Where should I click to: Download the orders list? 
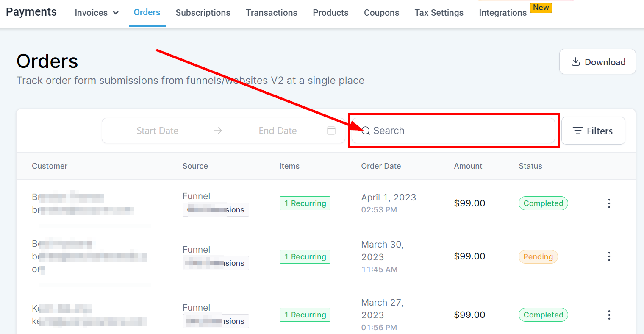click(597, 62)
